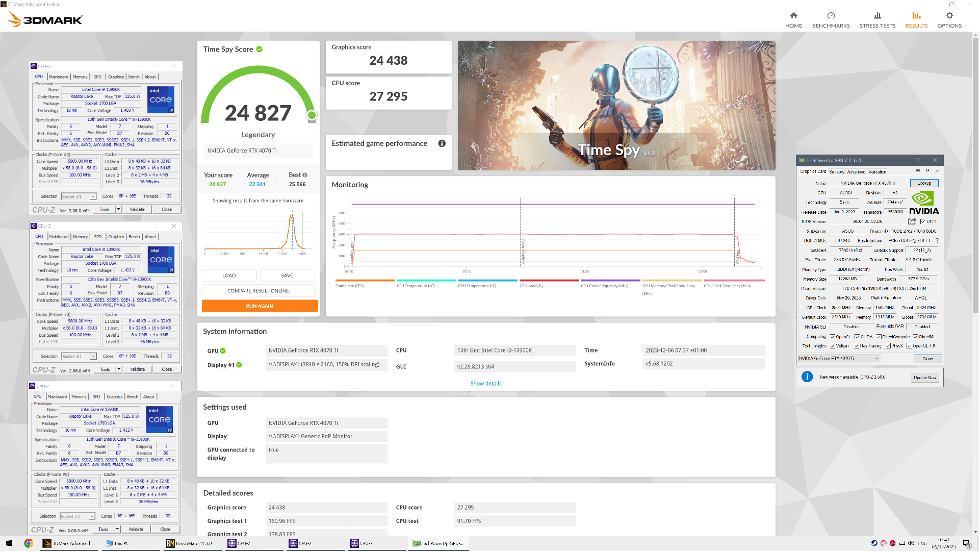Click the Bus Interface question mark icon

coord(938,241)
